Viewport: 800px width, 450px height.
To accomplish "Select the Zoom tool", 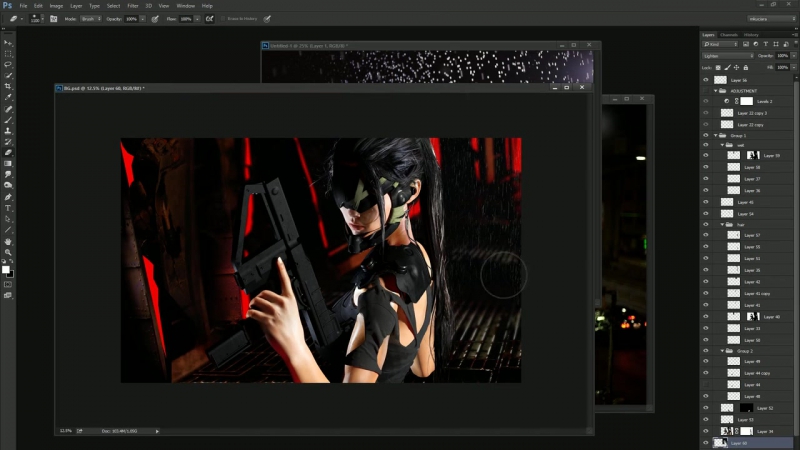I will tap(8, 252).
